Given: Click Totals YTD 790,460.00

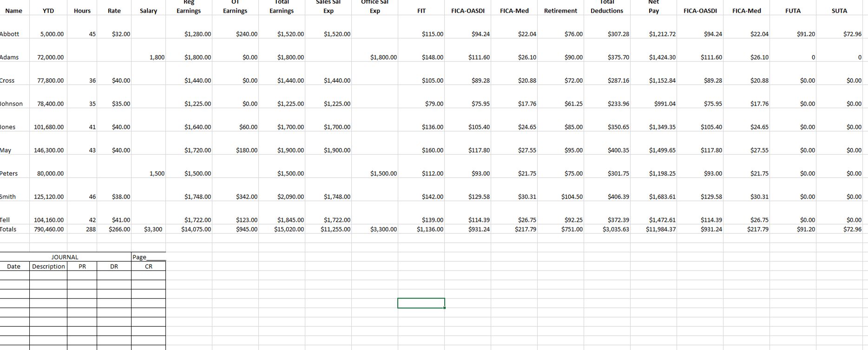Looking at the screenshot, I should tap(48, 229).
